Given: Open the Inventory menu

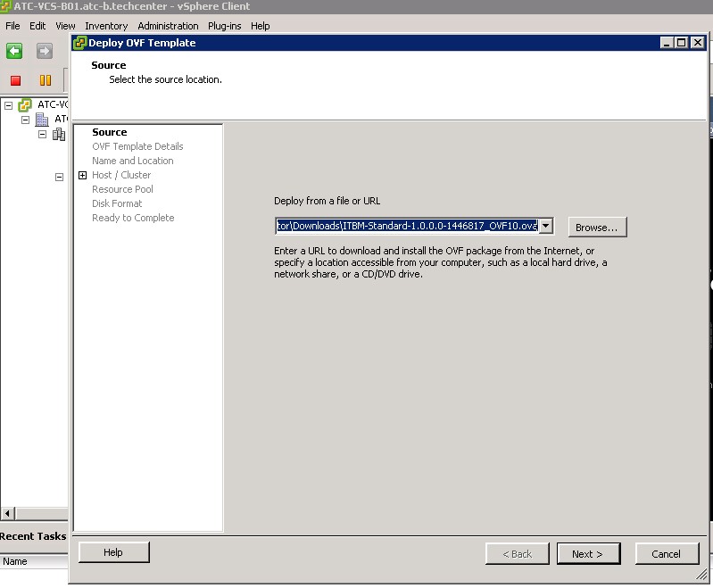Looking at the screenshot, I should point(105,26).
